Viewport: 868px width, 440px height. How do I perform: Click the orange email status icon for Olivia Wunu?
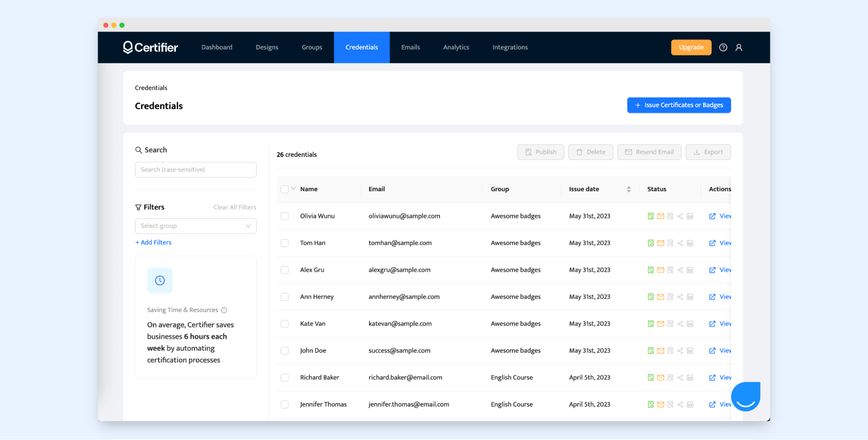pos(660,216)
